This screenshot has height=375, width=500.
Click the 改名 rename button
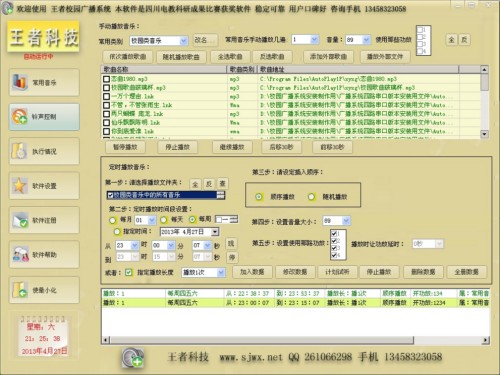206,40
